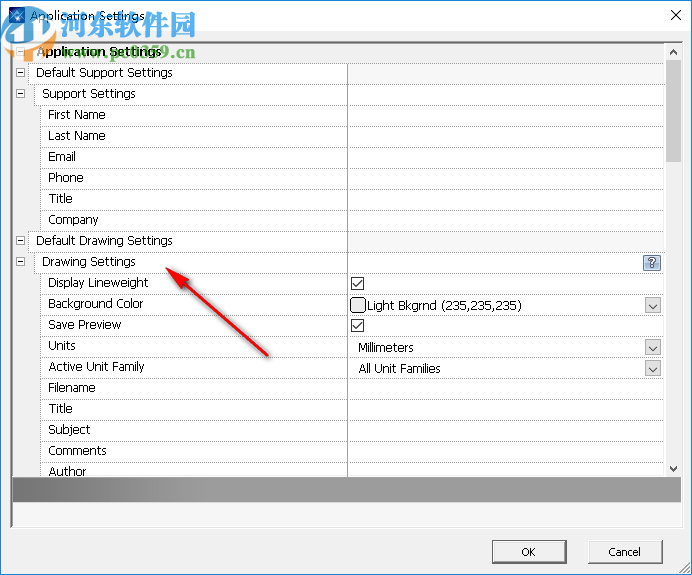Click the First Name value field
This screenshot has width=692, height=575.
point(506,116)
